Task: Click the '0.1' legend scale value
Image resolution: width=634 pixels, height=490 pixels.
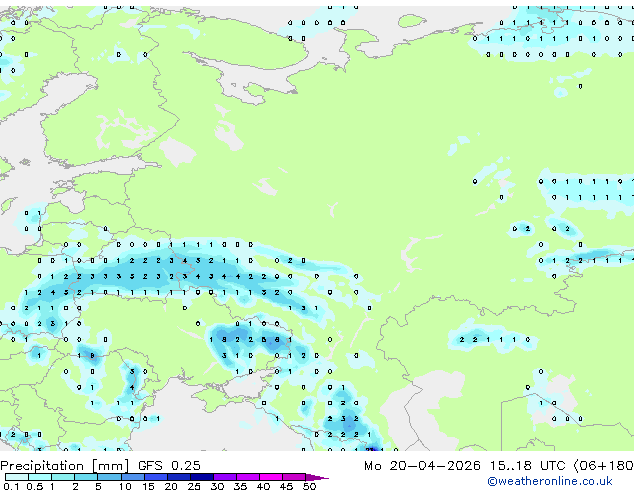Action: pyautogui.click(x=11, y=486)
